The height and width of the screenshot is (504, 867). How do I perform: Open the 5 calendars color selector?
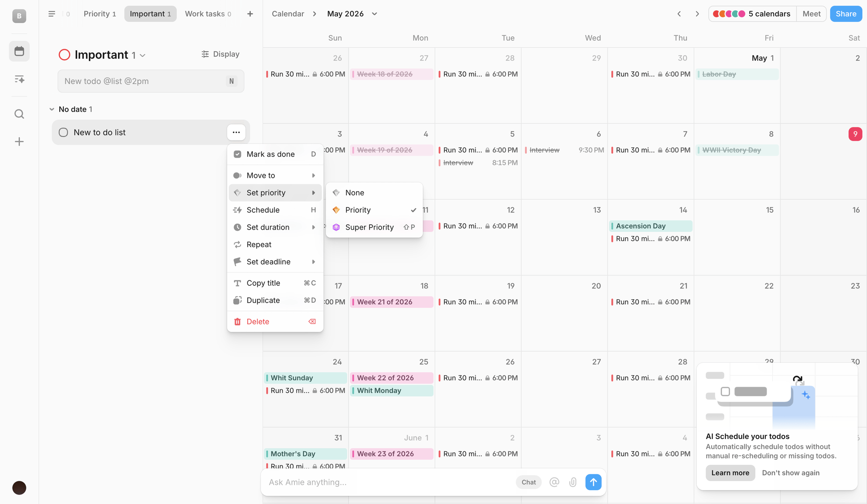[x=752, y=14]
